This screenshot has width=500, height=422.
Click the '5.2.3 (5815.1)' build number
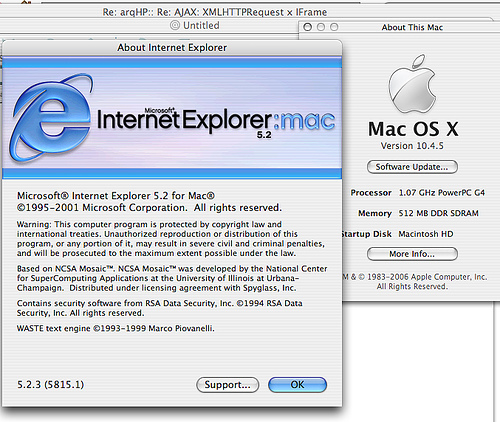point(50,385)
